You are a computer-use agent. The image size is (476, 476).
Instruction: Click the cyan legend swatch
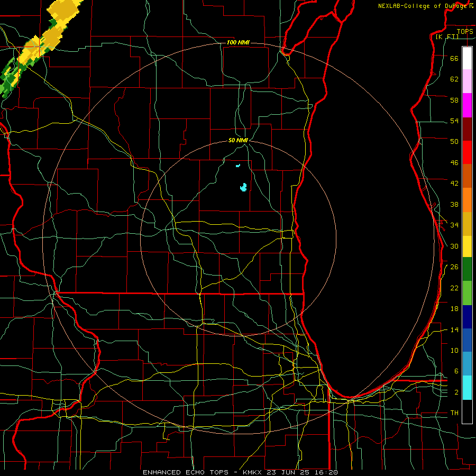(467, 387)
